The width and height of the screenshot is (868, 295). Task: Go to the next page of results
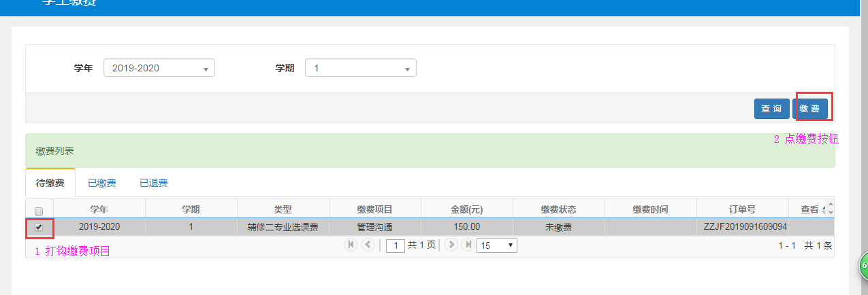pos(451,245)
